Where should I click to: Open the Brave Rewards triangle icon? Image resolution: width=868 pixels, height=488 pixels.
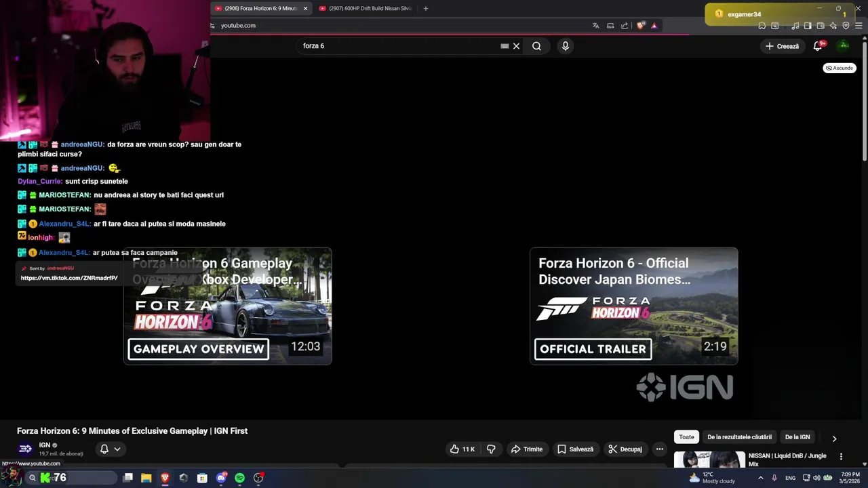654,26
